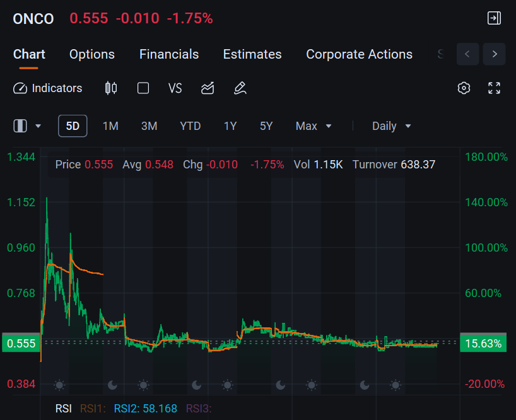Click the RSI2: 58.168 value
This screenshot has width=516, height=420.
click(146, 409)
